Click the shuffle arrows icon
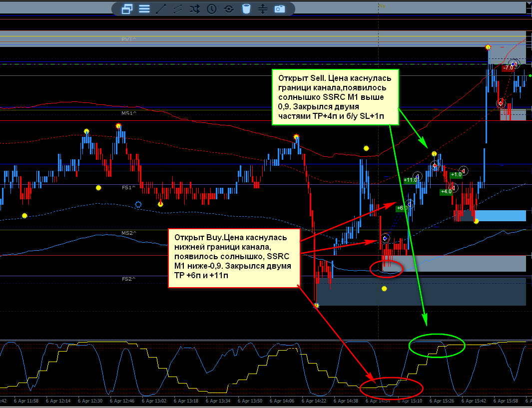Image resolution: width=532 pixels, height=408 pixels. tap(195, 9)
